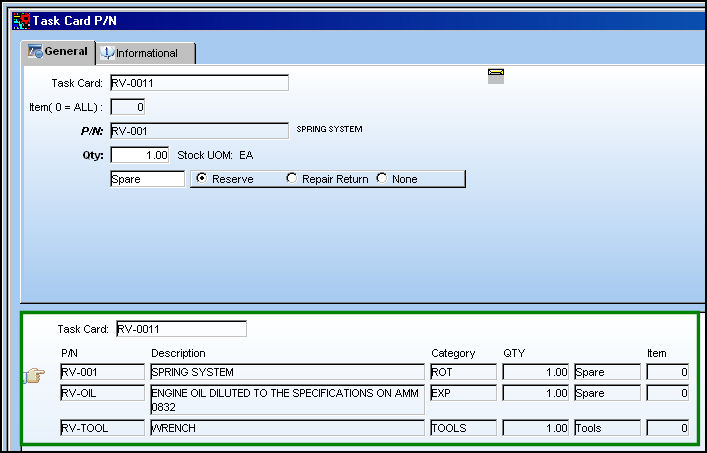Click the Task Card P/N window title icon

22,21
